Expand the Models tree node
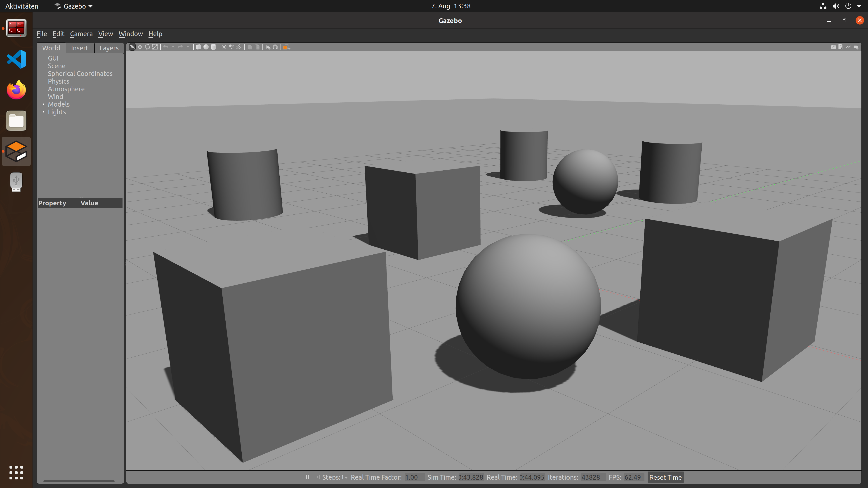Image resolution: width=868 pixels, height=488 pixels. pos(43,104)
